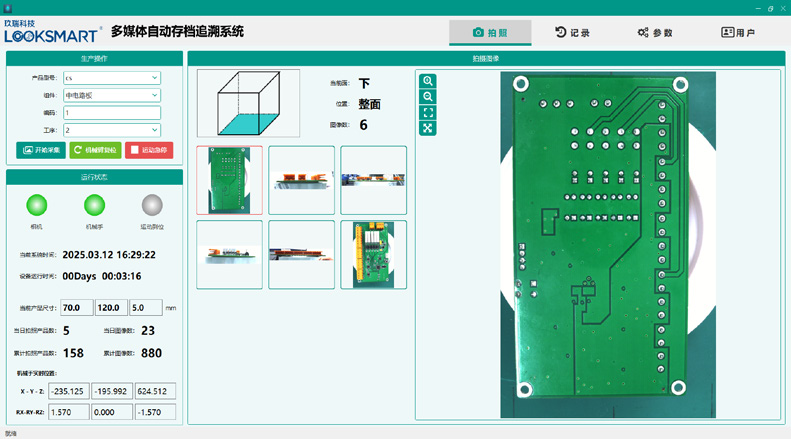The image size is (791, 439).
Task: Select the red-bordered first PCB thumbnail
Action: 230,180
